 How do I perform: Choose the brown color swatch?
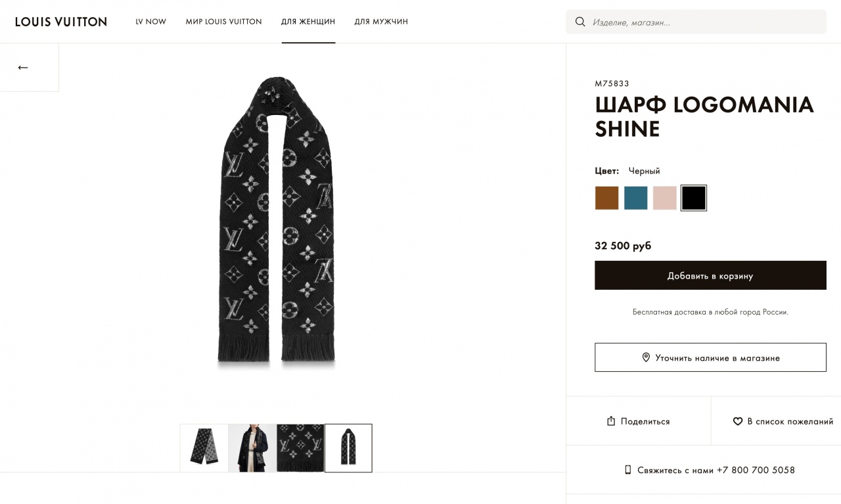point(607,198)
